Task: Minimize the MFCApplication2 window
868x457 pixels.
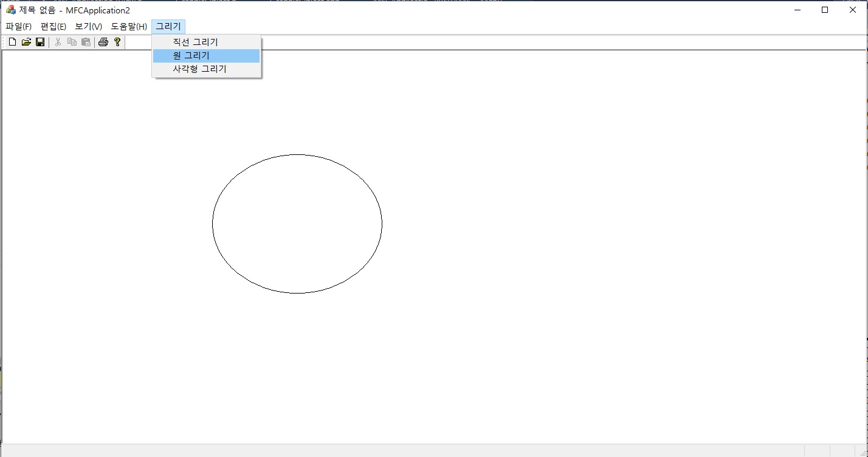Action: pyautogui.click(x=797, y=10)
